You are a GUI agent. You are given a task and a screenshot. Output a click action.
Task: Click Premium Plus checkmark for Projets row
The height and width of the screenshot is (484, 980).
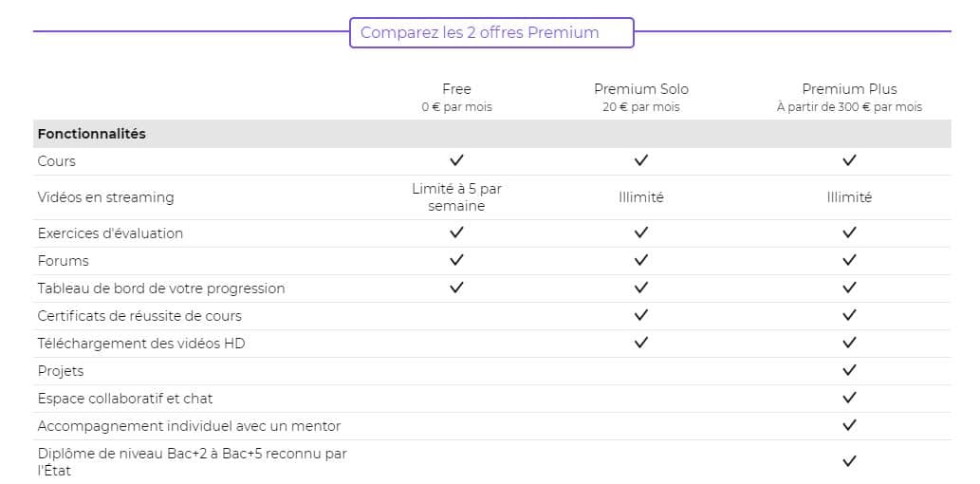[x=849, y=370]
